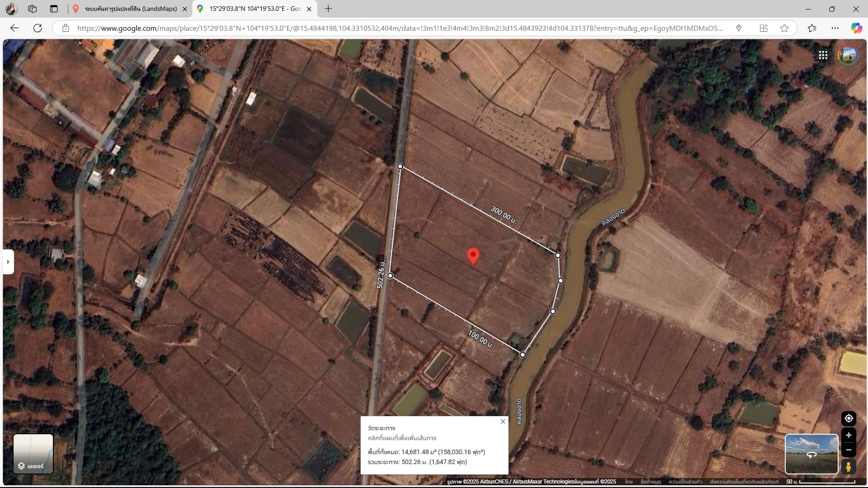Click the 300.00 ม. distance label
The image size is (868, 488).
tap(503, 215)
